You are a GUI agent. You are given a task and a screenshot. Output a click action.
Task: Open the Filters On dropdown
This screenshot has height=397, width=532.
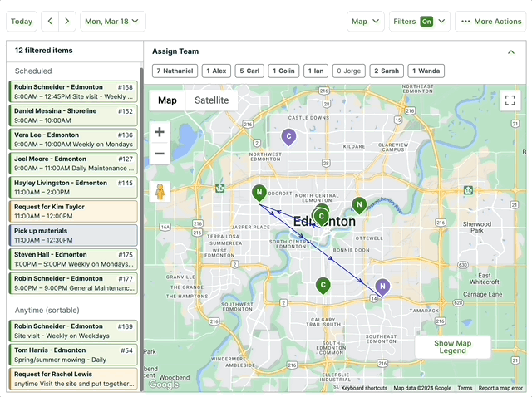click(420, 22)
